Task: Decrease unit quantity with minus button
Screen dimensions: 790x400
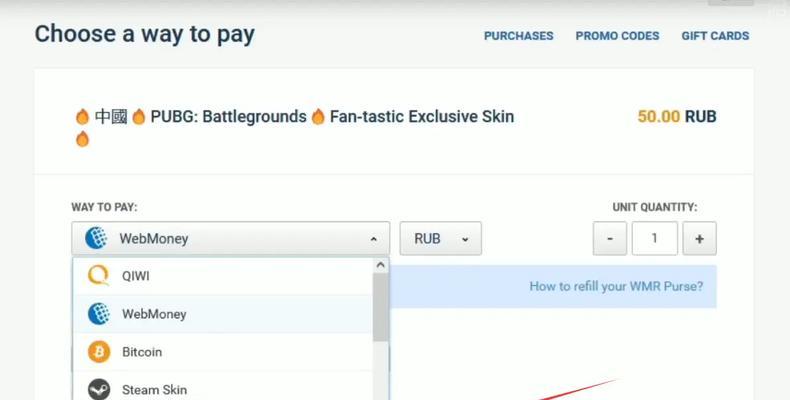Action: tap(610, 238)
